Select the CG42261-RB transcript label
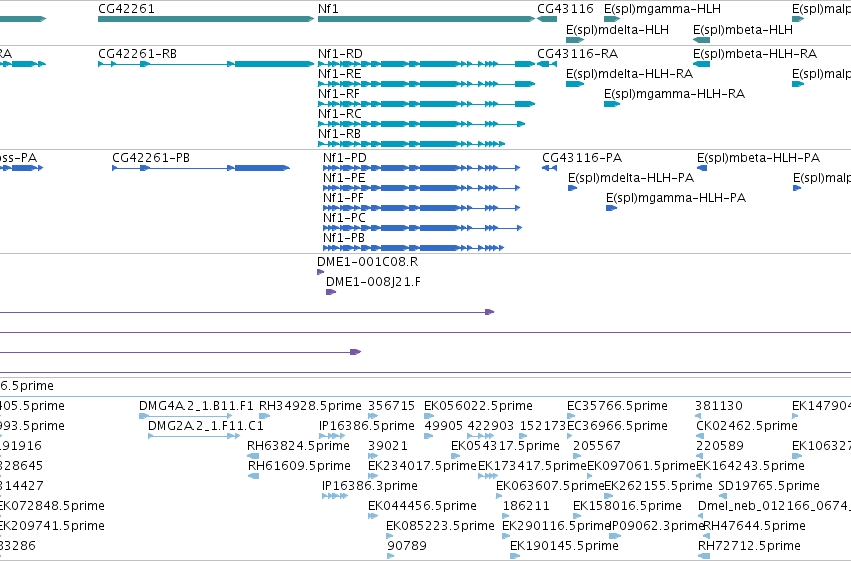 point(137,54)
